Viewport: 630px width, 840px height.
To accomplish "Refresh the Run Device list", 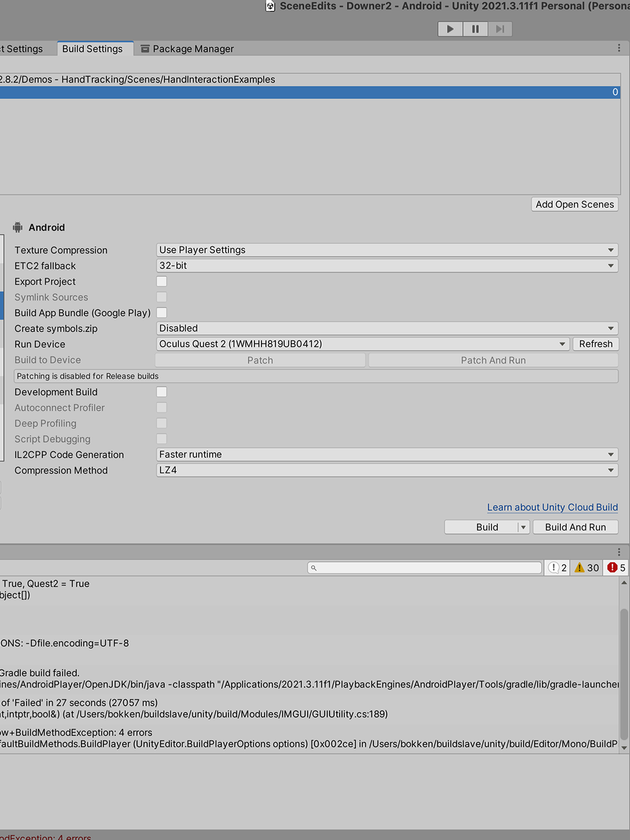I will [596, 344].
